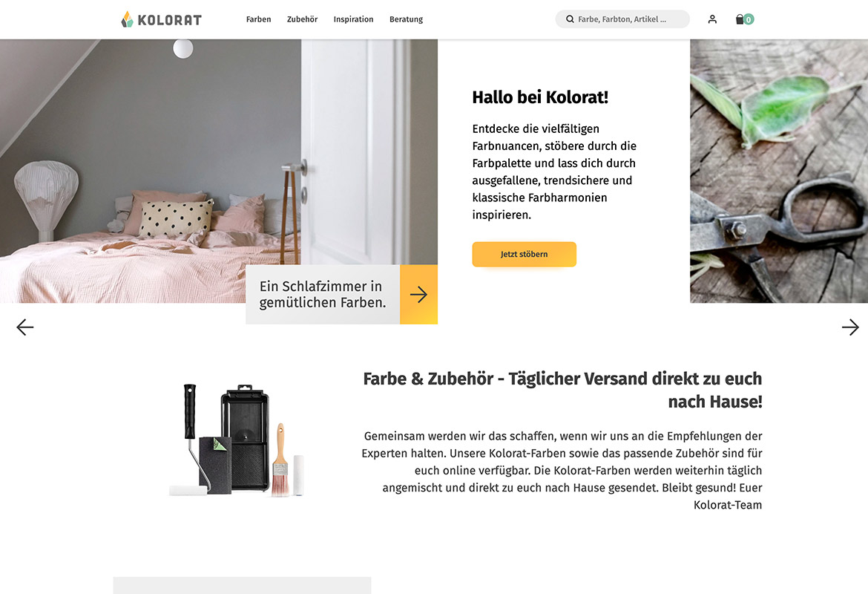Open the Beratung menu
868x594 pixels.
click(x=406, y=19)
